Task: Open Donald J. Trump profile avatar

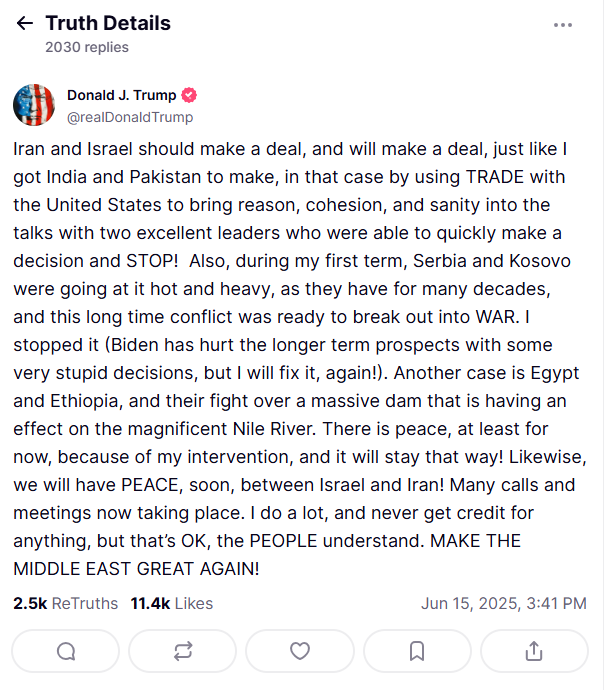Action: tap(34, 105)
